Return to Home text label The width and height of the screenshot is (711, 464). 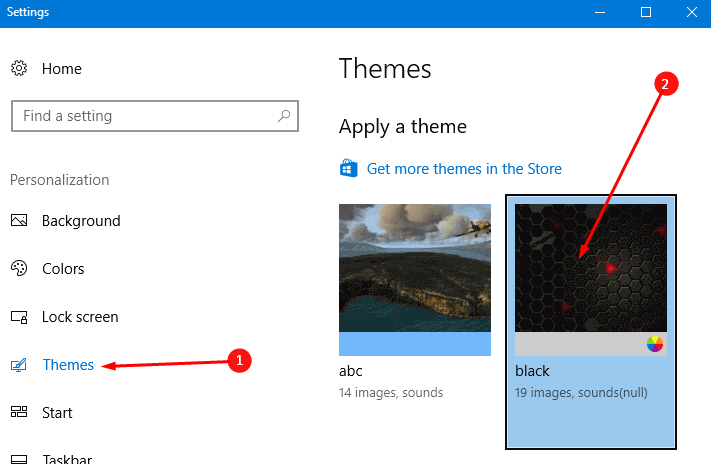pyautogui.click(x=62, y=69)
